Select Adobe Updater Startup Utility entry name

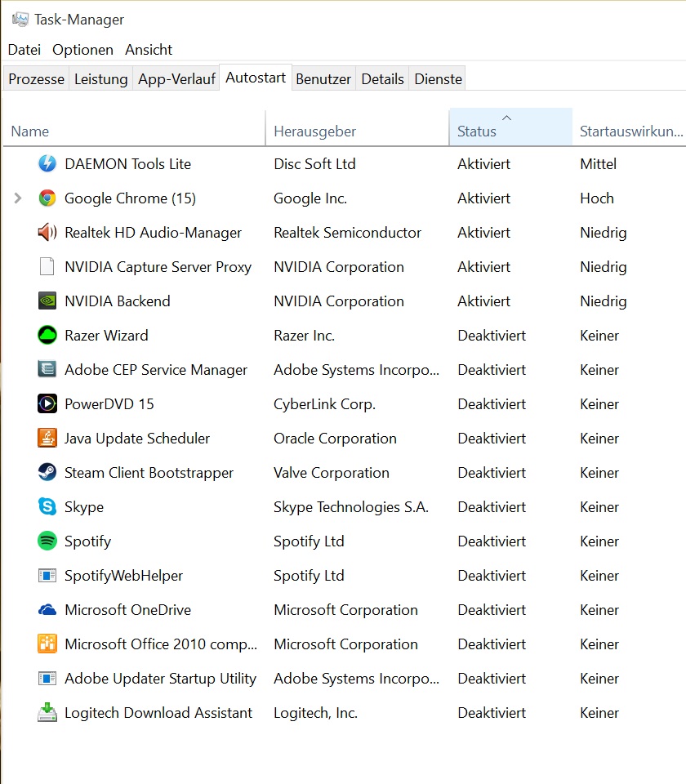(x=161, y=679)
